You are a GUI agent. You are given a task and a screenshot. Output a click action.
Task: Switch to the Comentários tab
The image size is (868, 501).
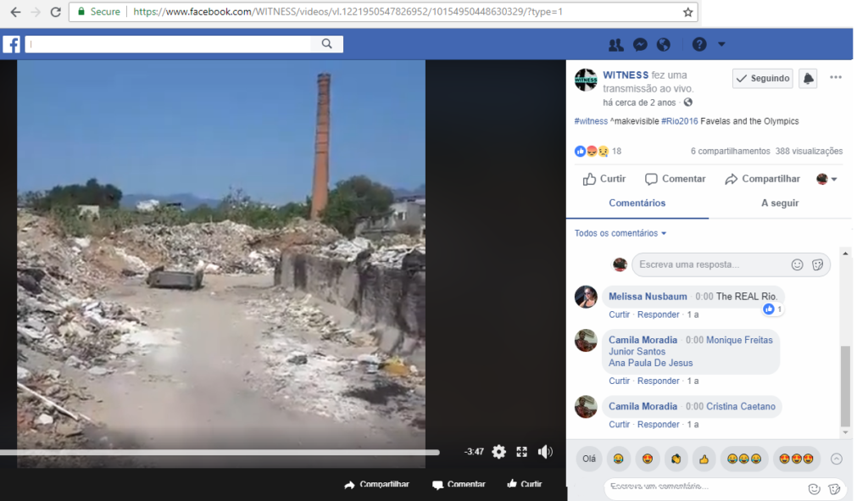637,203
